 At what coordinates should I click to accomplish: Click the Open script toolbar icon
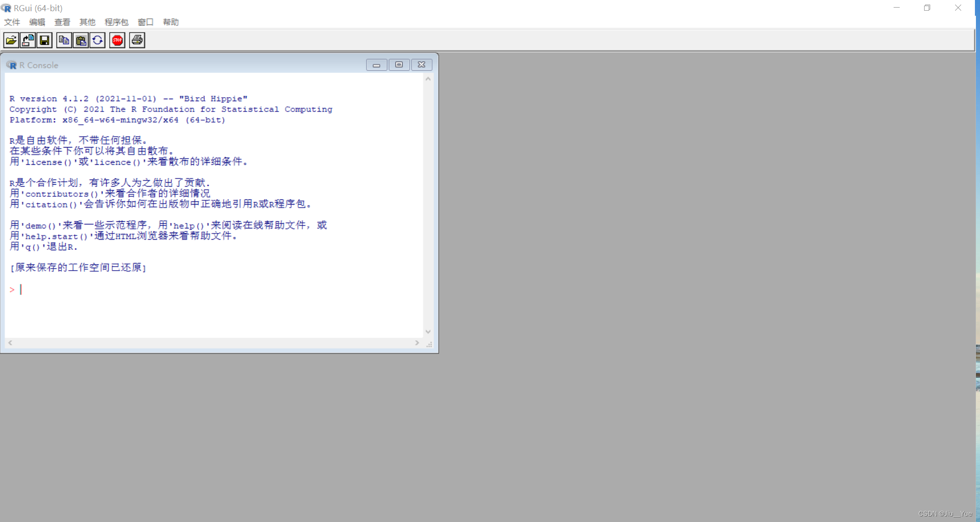click(x=11, y=40)
